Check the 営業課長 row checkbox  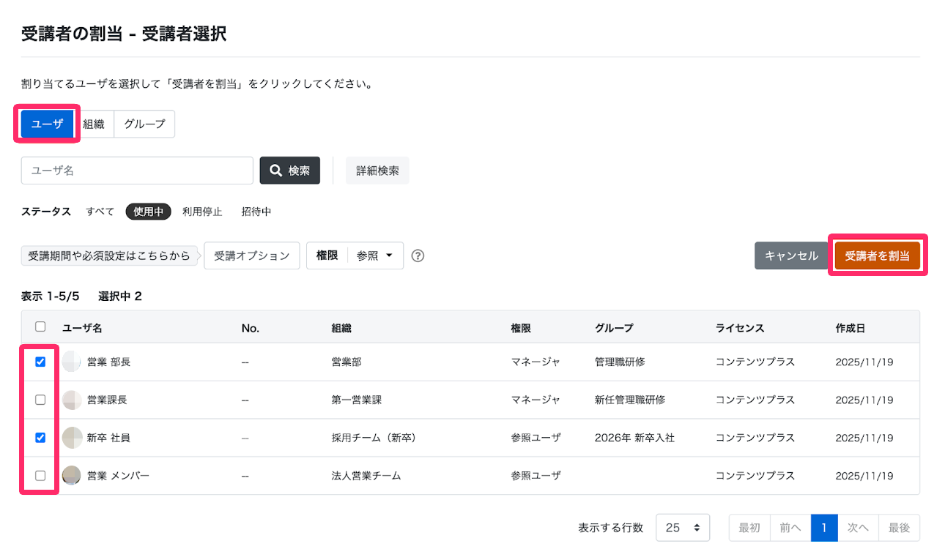coord(40,400)
